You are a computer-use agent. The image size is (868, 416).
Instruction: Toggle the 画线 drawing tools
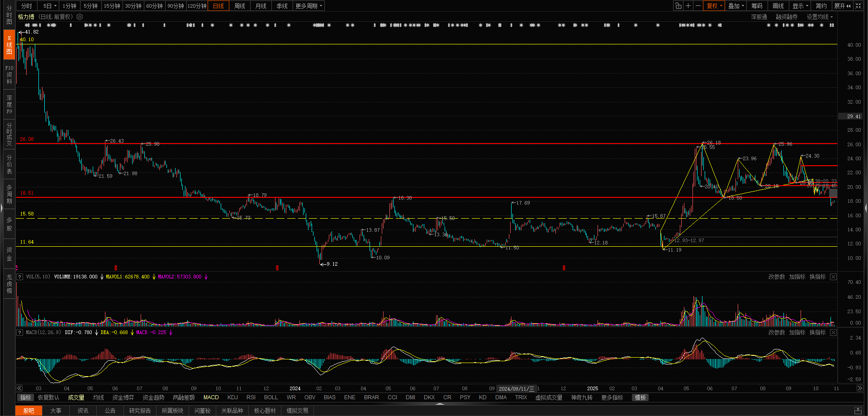(778, 6)
